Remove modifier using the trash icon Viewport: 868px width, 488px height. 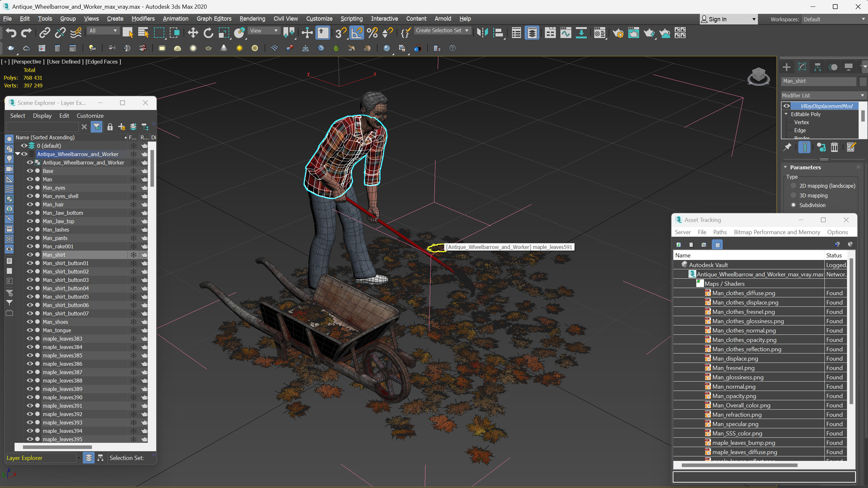click(834, 147)
